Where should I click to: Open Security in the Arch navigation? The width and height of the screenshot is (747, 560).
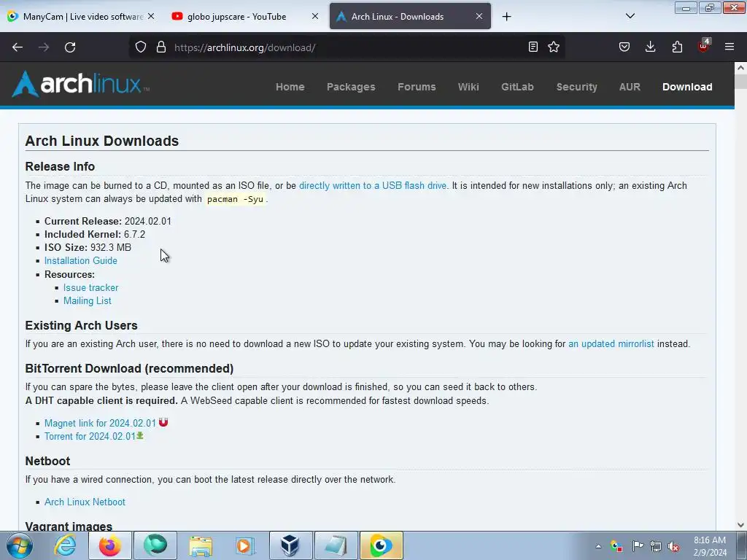[x=577, y=87]
